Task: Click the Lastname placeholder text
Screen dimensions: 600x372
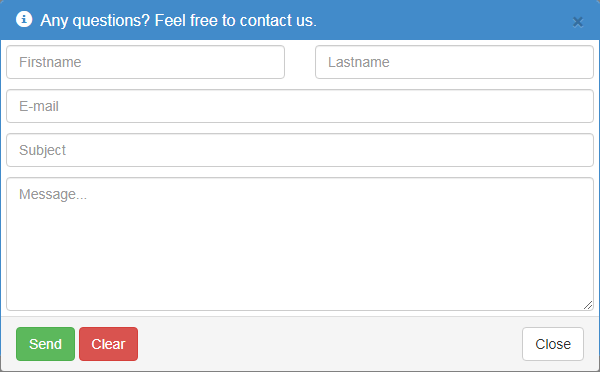Action: point(359,62)
